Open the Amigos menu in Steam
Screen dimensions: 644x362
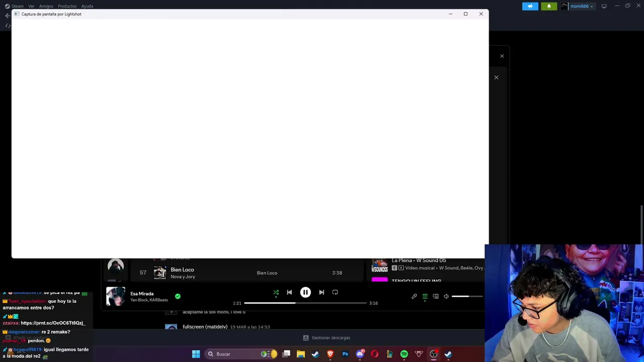coord(46,6)
